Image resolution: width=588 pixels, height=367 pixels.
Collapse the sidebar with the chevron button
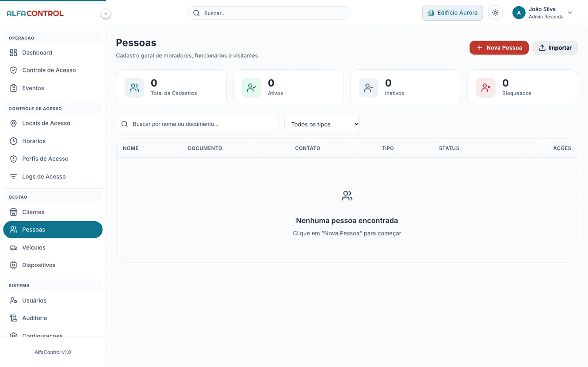click(x=106, y=14)
